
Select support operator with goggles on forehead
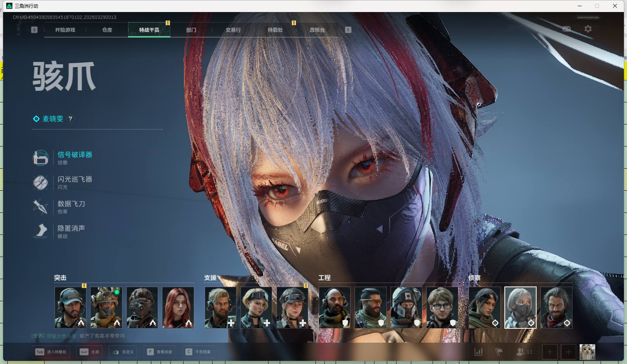pos(256,307)
